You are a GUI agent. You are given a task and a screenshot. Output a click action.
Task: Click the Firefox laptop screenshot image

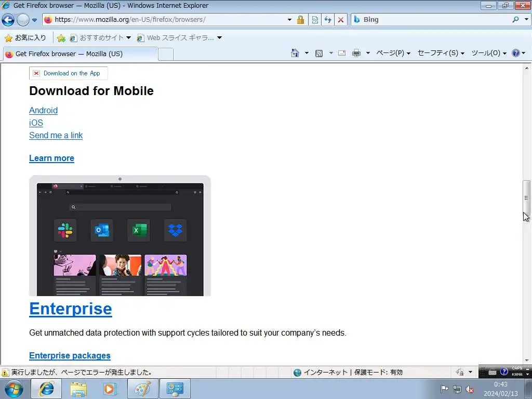pos(120,235)
